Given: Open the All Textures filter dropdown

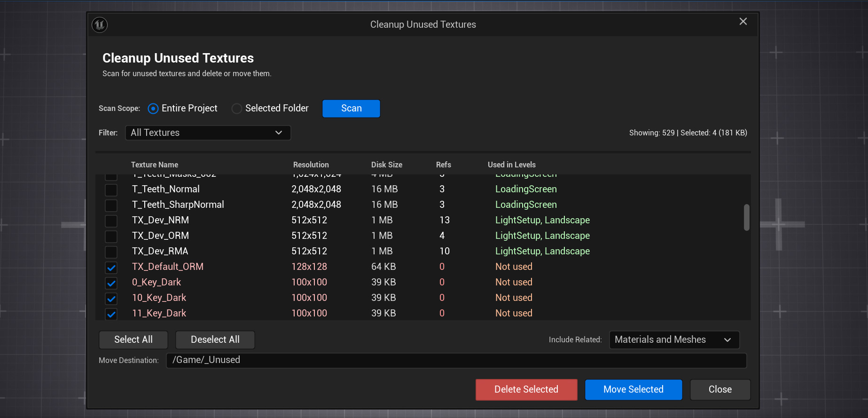Looking at the screenshot, I should coord(208,133).
